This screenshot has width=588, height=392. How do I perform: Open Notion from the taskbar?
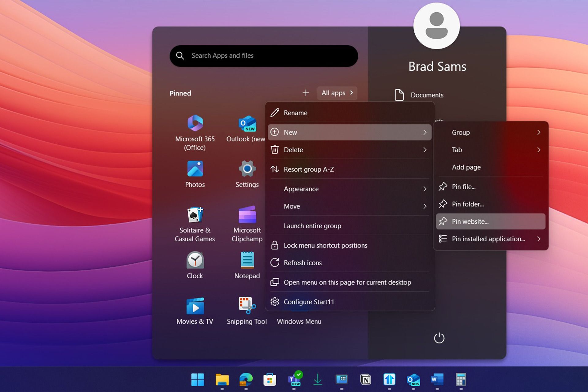tap(365, 380)
